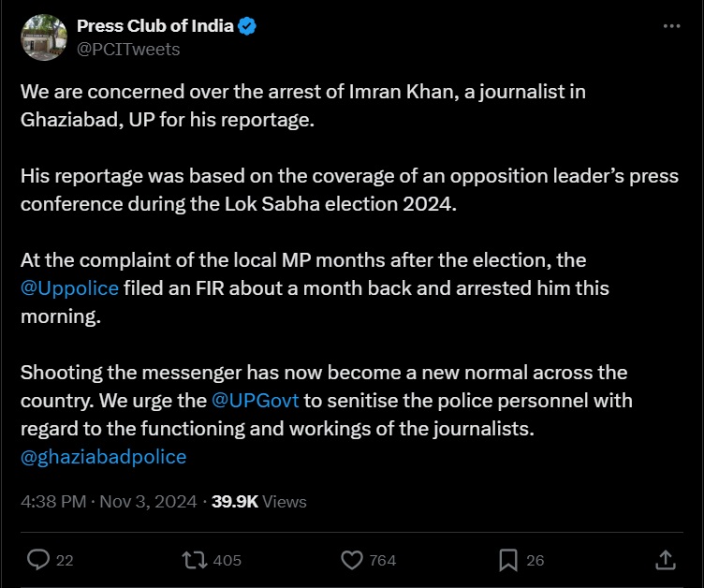
Task: View the 39.9K Views analytics
Action: point(259,501)
